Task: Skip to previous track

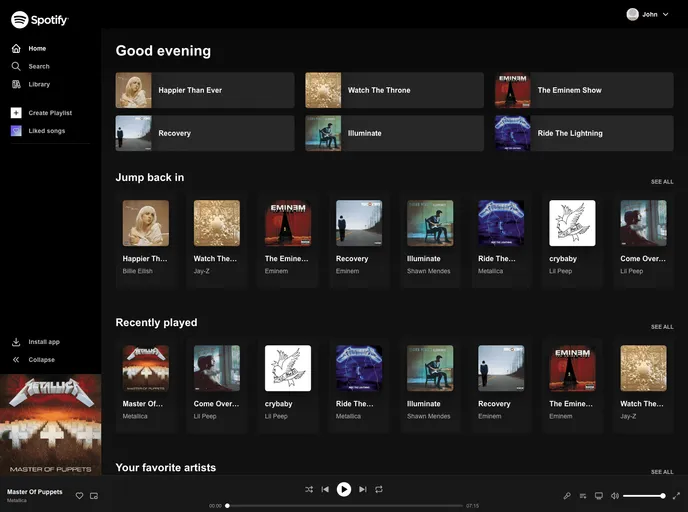Action: 325,489
